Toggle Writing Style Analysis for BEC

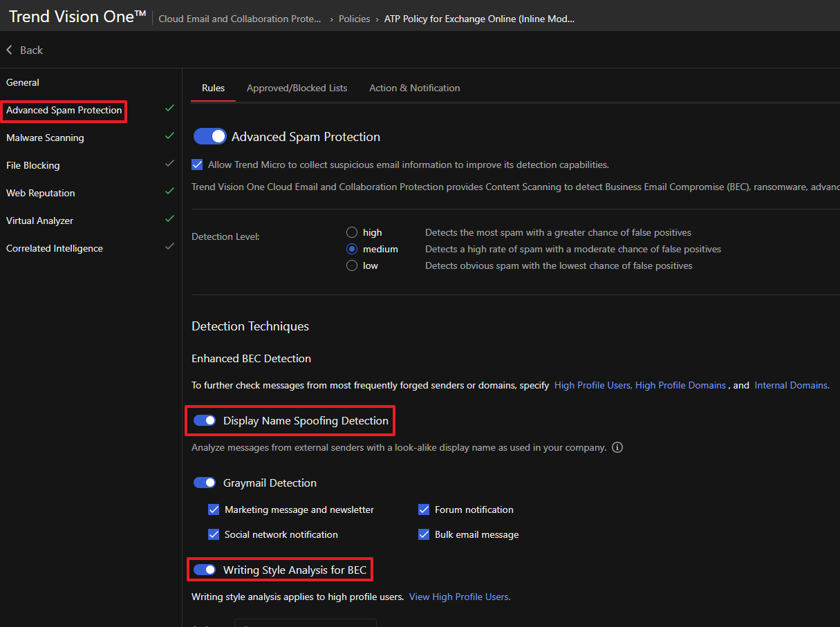pos(205,570)
